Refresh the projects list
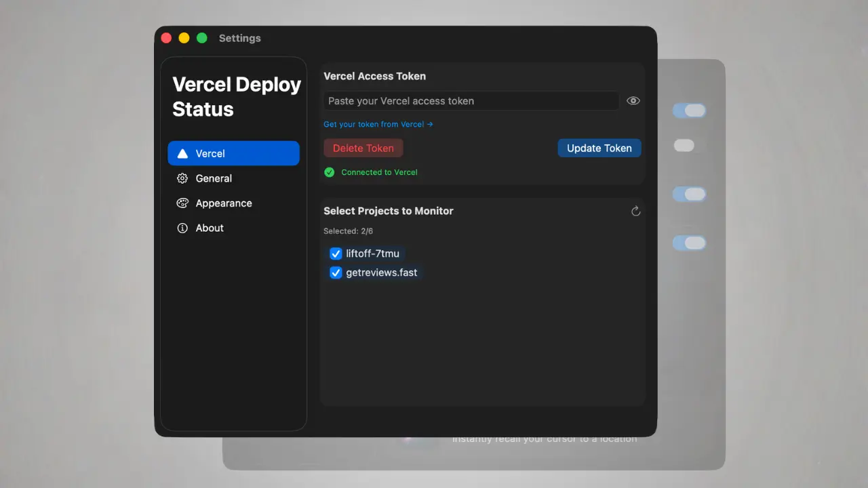868x488 pixels. tap(635, 211)
